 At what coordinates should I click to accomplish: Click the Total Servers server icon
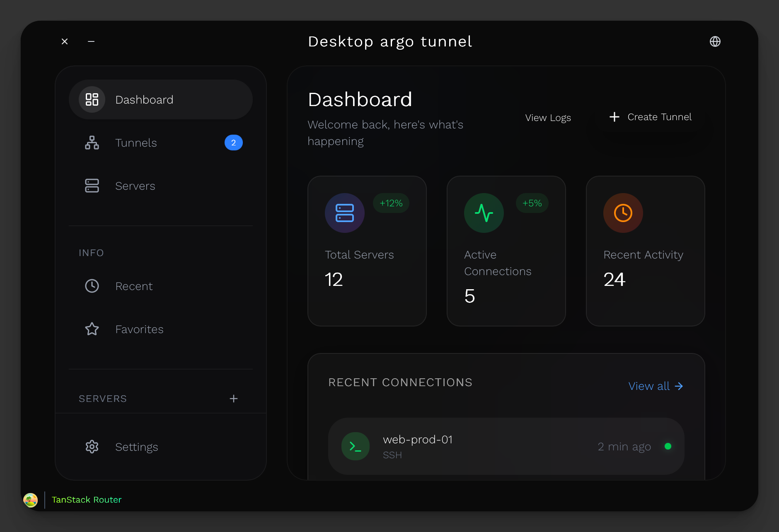345,213
